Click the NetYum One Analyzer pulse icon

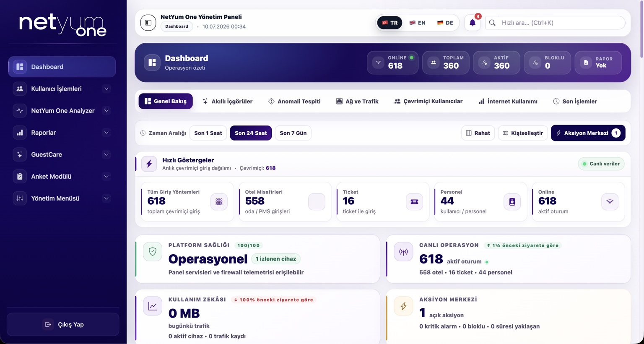[x=20, y=111]
